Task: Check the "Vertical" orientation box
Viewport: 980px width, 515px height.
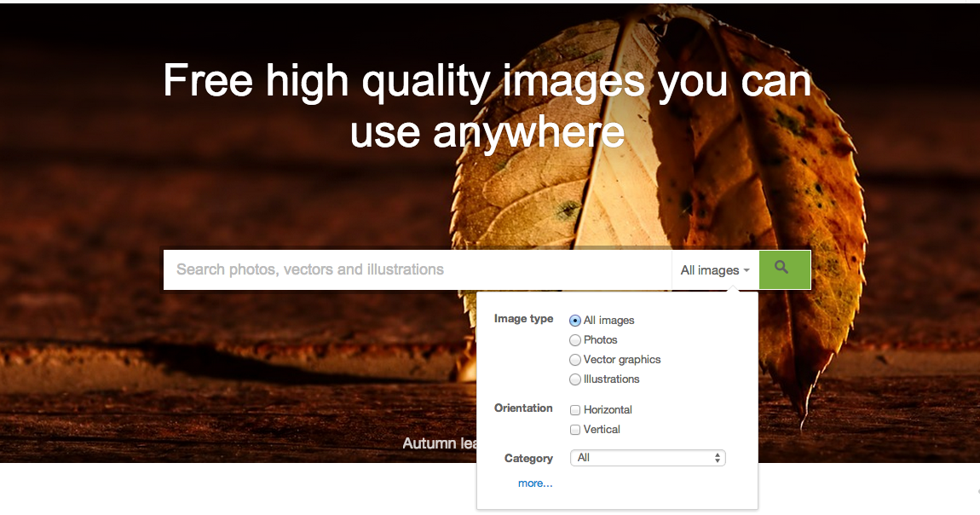Action: pos(575,429)
